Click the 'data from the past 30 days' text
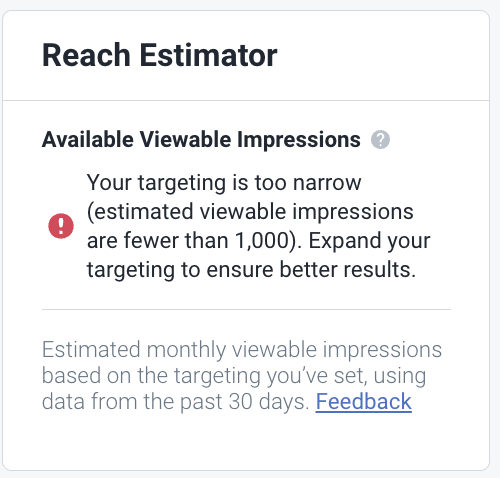Screen dimensions: 500x478 (x=176, y=401)
